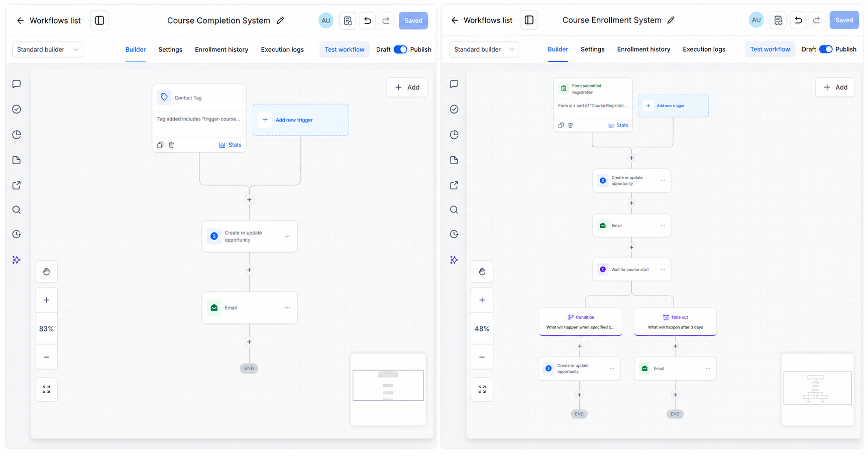Open Time out branch in Course Enrollment workflow
This screenshot has height=457, width=868.
click(x=675, y=321)
